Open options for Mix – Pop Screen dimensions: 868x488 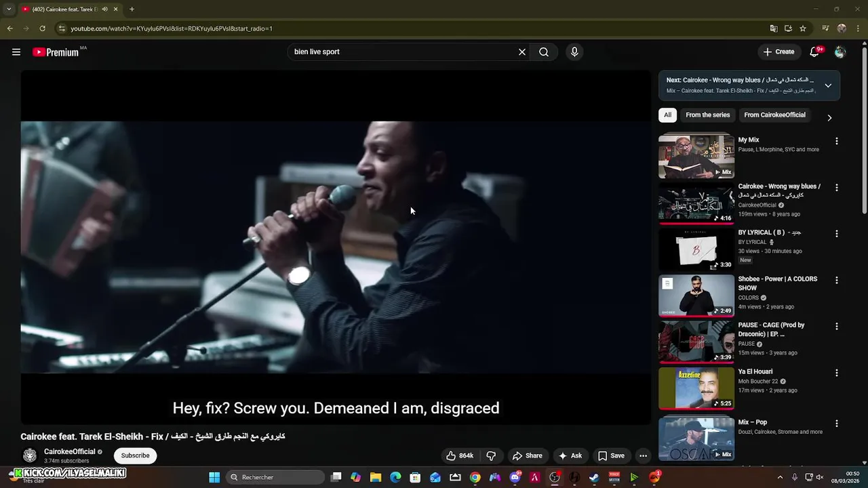point(836,423)
